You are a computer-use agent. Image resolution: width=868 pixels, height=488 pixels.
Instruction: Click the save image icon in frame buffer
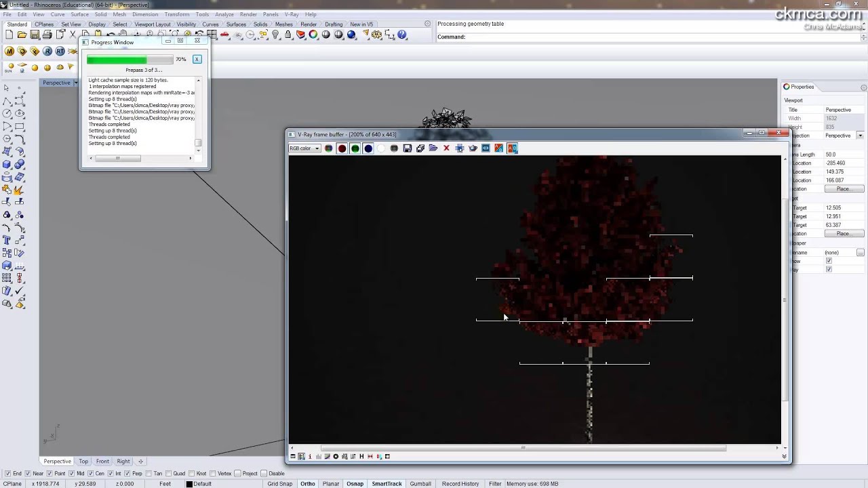407,148
